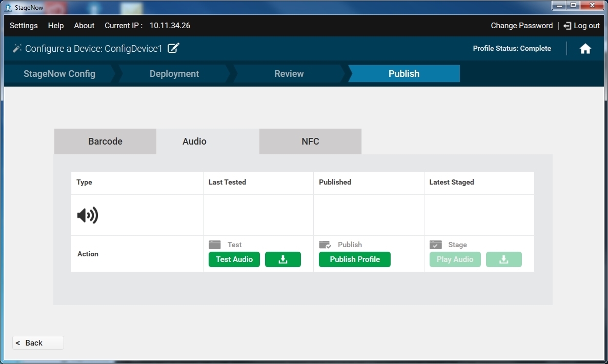Viewport: 608px width, 364px height.
Task: Open the Settings menu
Action: [24, 26]
